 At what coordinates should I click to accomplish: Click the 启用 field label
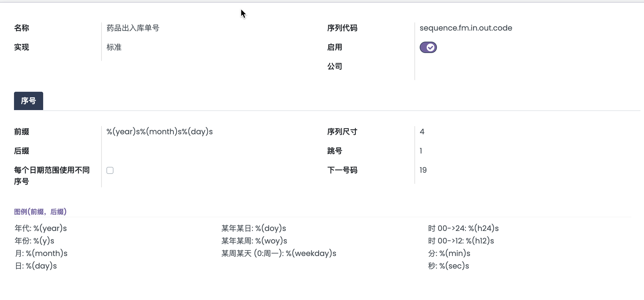coord(335,47)
